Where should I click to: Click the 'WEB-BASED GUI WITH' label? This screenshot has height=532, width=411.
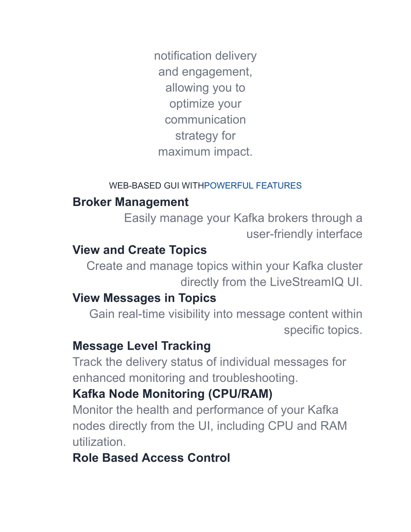(x=157, y=185)
